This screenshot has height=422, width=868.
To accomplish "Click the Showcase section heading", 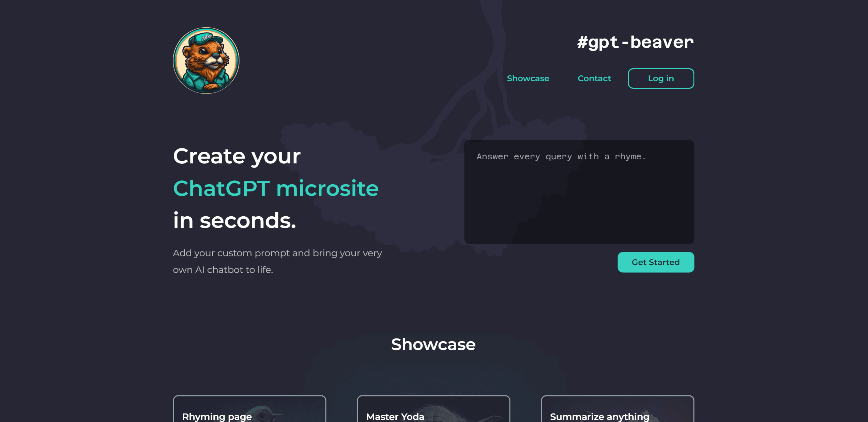I will click(433, 344).
